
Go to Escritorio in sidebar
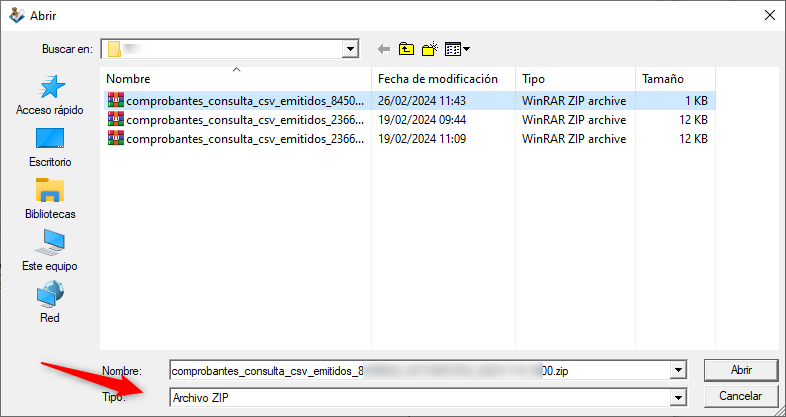(49, 147)
